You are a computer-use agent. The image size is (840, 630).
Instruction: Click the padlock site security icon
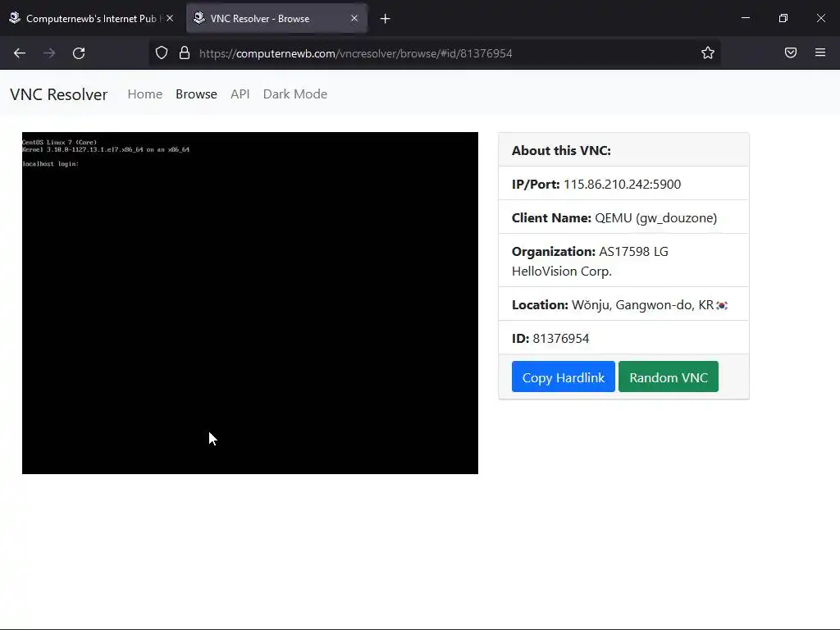(x=185, y=53)
